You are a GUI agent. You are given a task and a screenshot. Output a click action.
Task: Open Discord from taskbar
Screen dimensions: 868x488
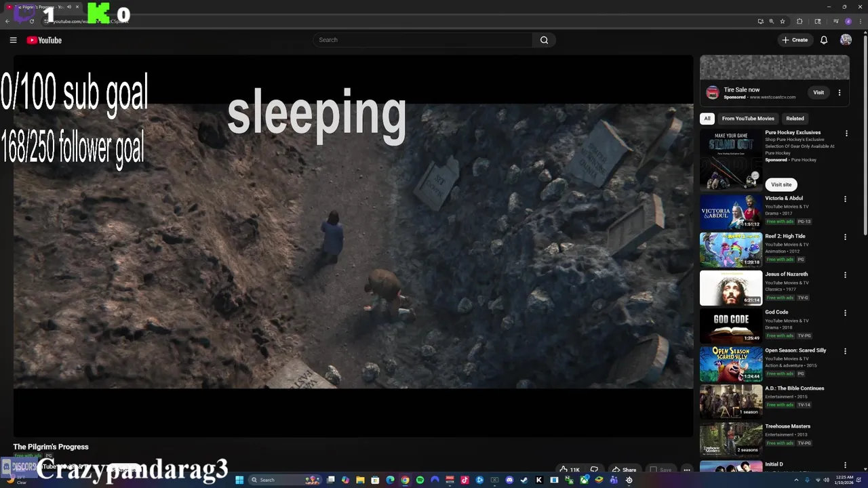pyautogui.click(x=509, y=480)
